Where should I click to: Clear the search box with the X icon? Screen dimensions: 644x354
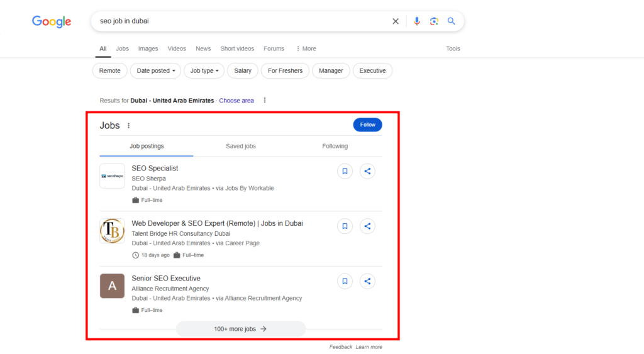395,21
